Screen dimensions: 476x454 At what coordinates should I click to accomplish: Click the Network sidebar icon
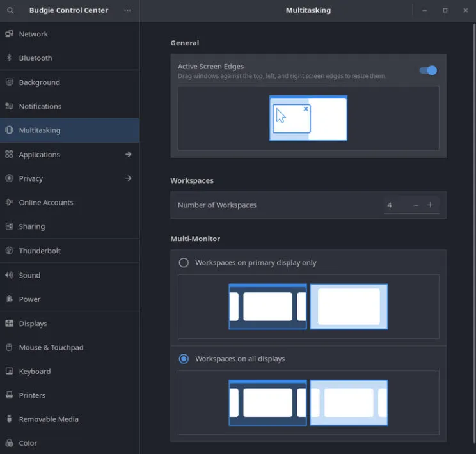click(9, 34)
